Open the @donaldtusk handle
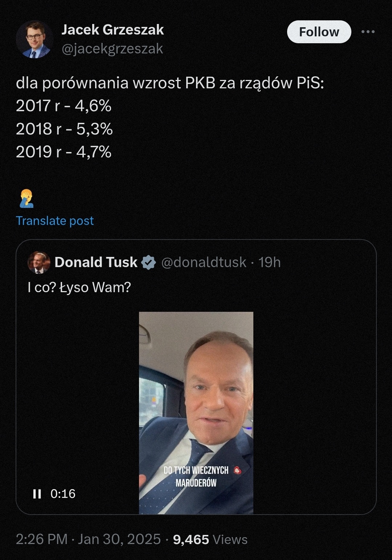Image resolution: width=392 pixels, height=560 pixels. (204, 262)
